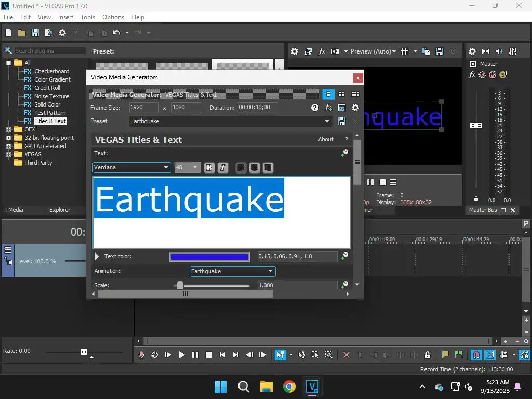This screenshot has height=399, width=532.
Task: Open the View menu
Action: [x=44, y=17]
